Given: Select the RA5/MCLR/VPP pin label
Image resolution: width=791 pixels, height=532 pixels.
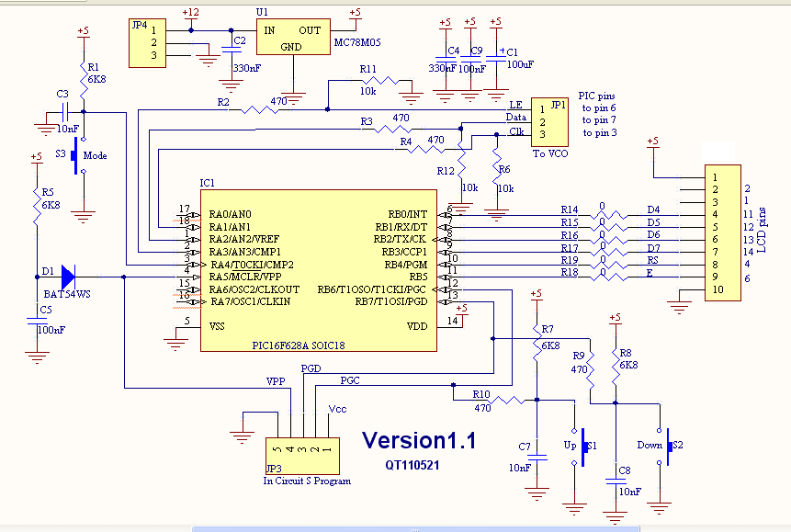Looking at the screenshot, I should coord(245,276).
